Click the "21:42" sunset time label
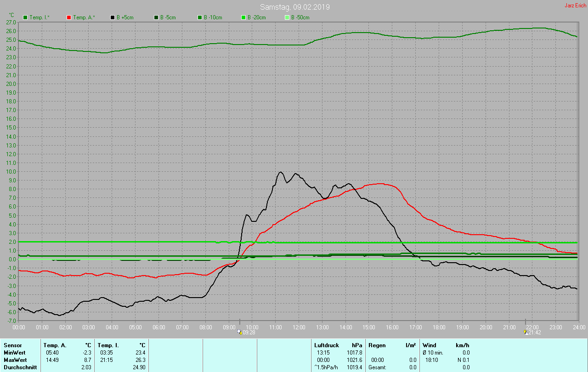 pyautogui.click(x=536, y=332)
